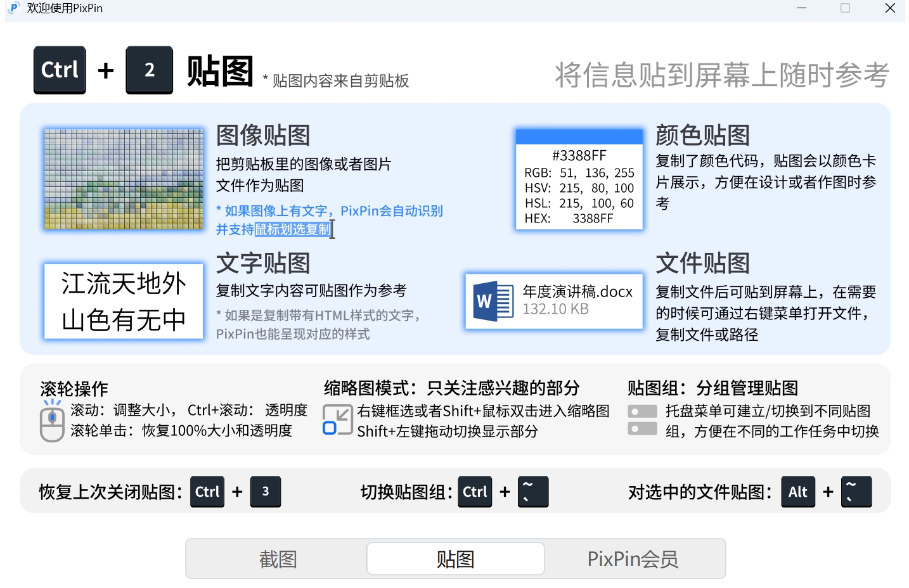This screenshot has width=909, height=588.
Task: Click the 3 key badge
Action: coord(266,492)
